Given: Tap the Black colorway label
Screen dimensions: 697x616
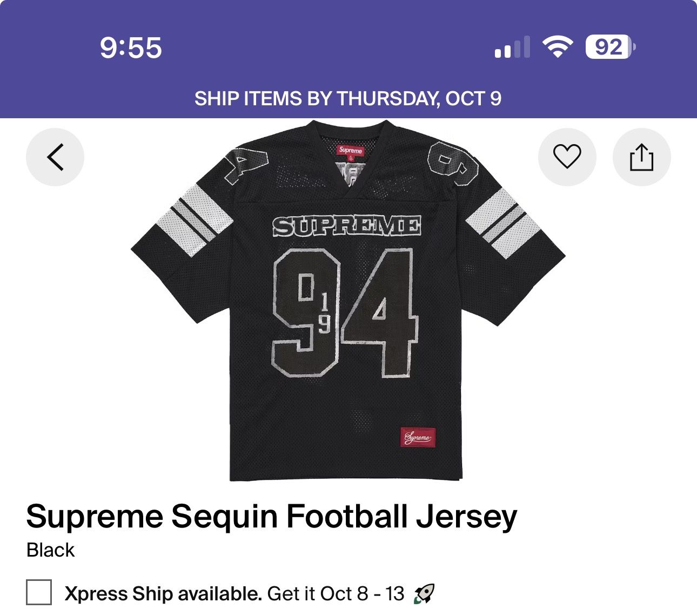Looking at the screenshot, I should pos(50,550).
